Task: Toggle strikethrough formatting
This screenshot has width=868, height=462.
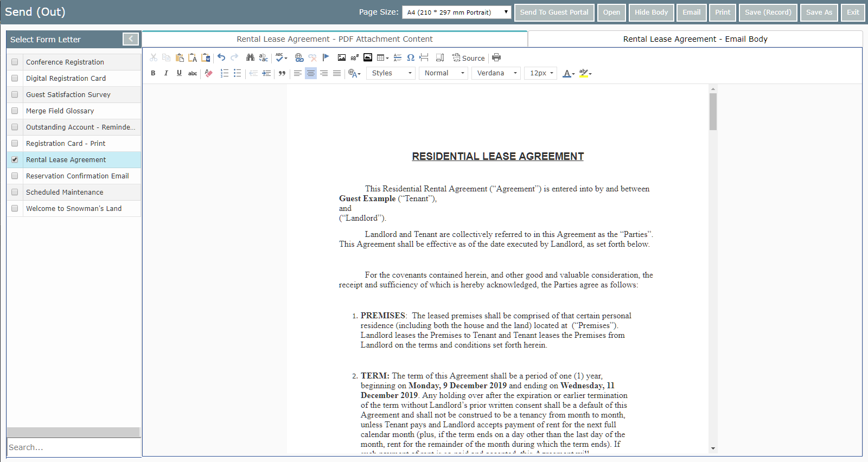Action: [193, 73]
